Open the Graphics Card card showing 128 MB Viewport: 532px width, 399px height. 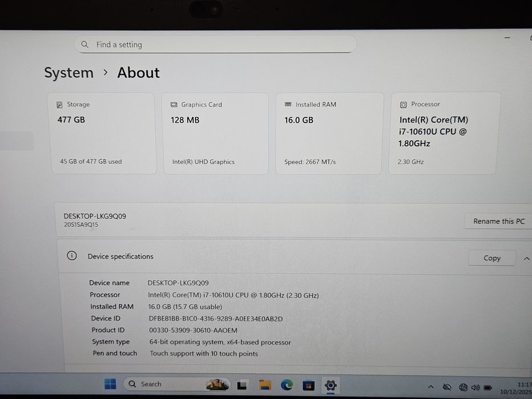pyautogui.click(x=216, y=133)
